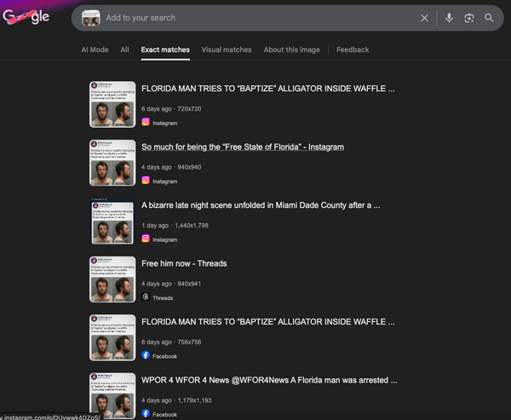Click the Instagram icon under the first result

[x=146, y=123]
